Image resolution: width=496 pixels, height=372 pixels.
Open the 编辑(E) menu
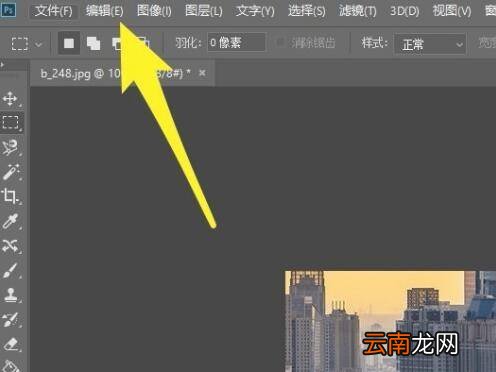104,11
